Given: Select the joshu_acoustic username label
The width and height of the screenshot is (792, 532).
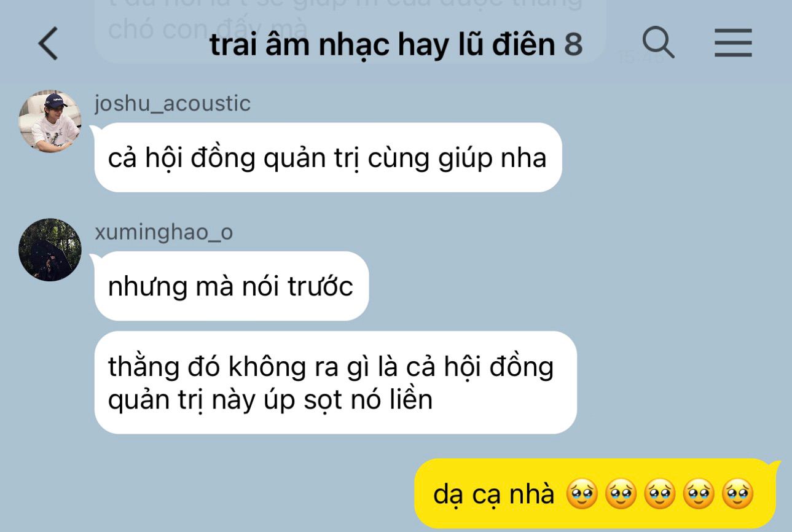Looking at the screenshot, I should point(173,103).
